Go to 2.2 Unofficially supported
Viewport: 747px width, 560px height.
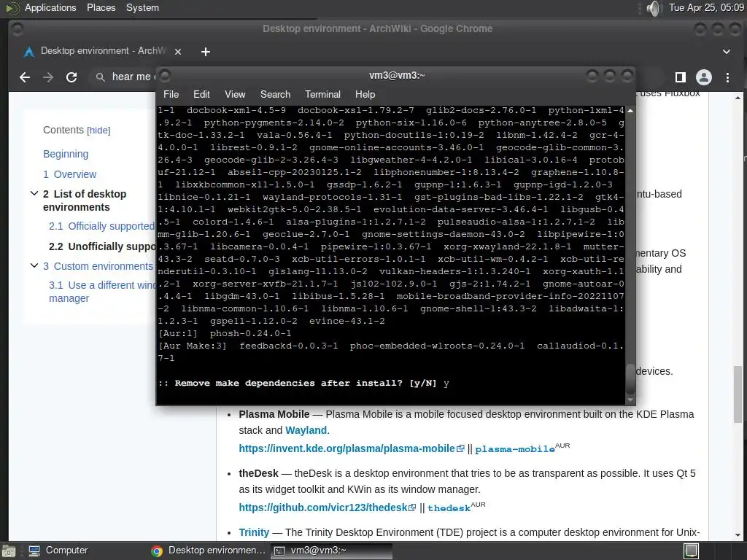(x=102, y=246)
